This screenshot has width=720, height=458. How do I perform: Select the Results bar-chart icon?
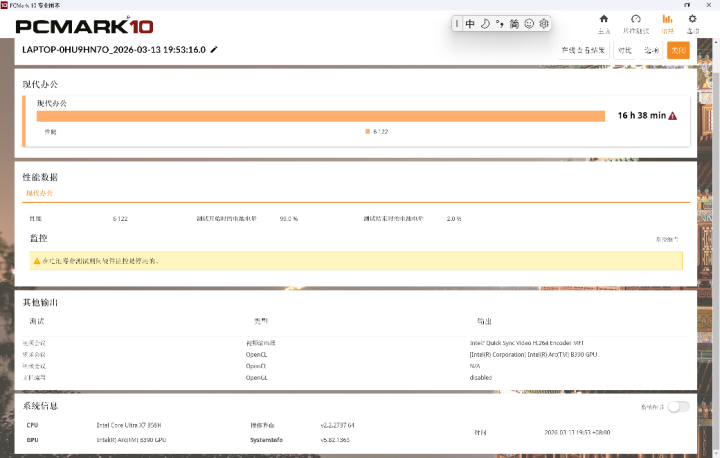[667, 19]
